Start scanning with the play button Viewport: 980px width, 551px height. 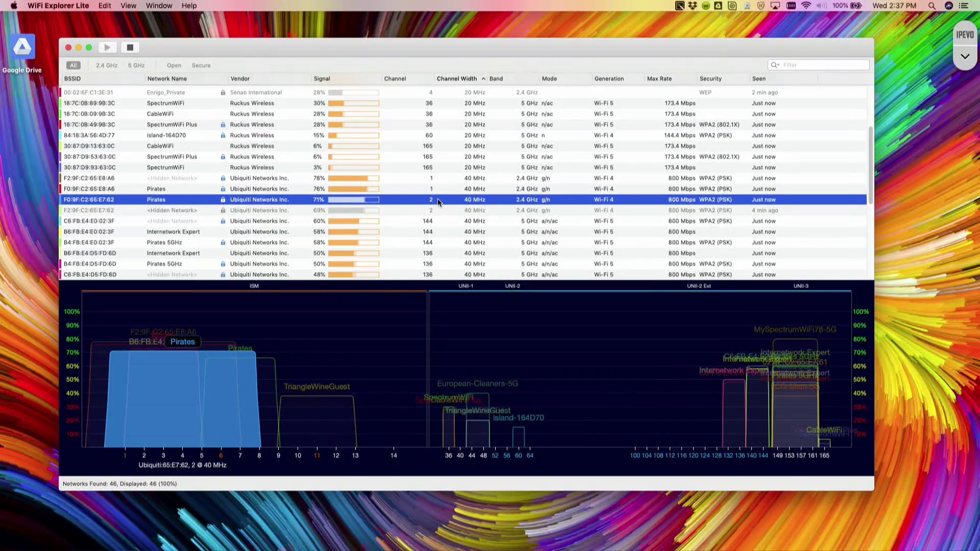pos(107,47)
